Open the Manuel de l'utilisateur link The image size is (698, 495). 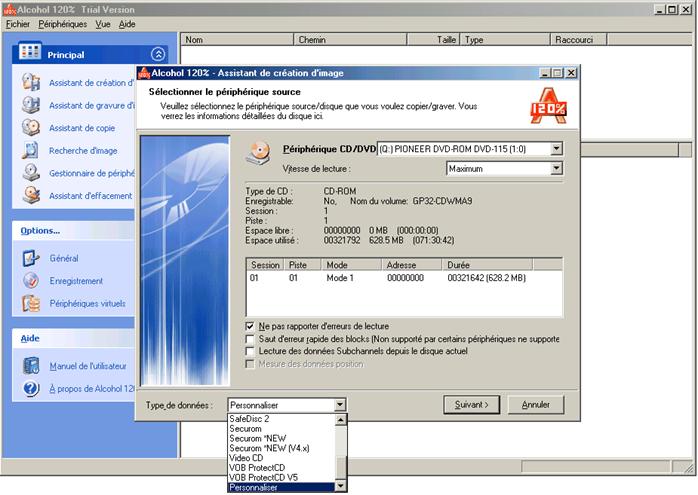tap(88, 366)
